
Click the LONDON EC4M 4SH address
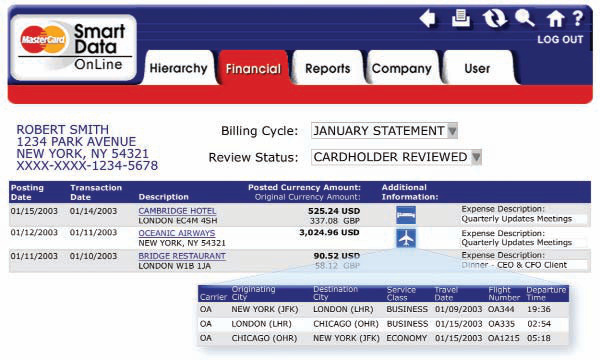point(178,221)
